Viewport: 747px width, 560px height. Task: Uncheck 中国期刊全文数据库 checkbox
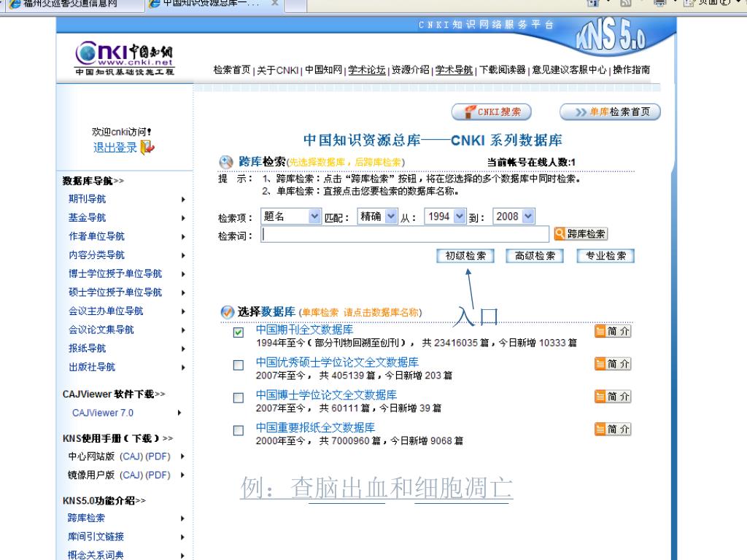pos(239,332)
